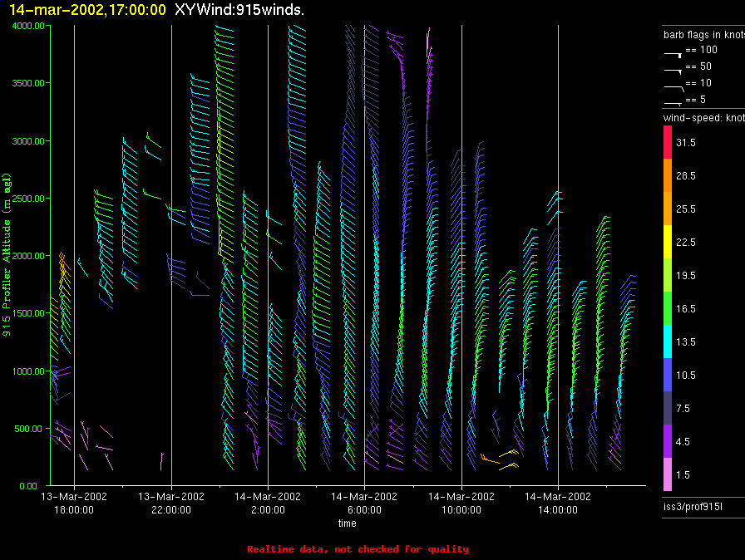The height and width of the screenshot is (560, 745).
Task: Click the 5-knot barb flag legend icon
Action: [673, 103]
